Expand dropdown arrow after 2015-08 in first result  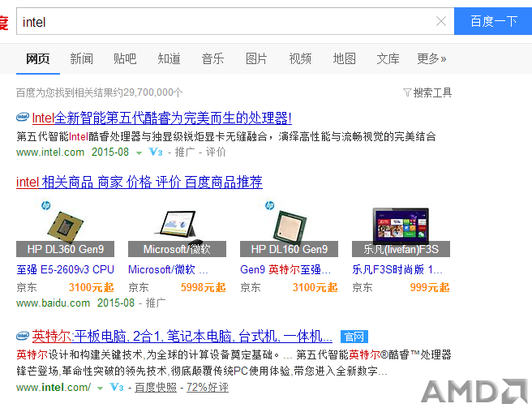tap(139, 153)
